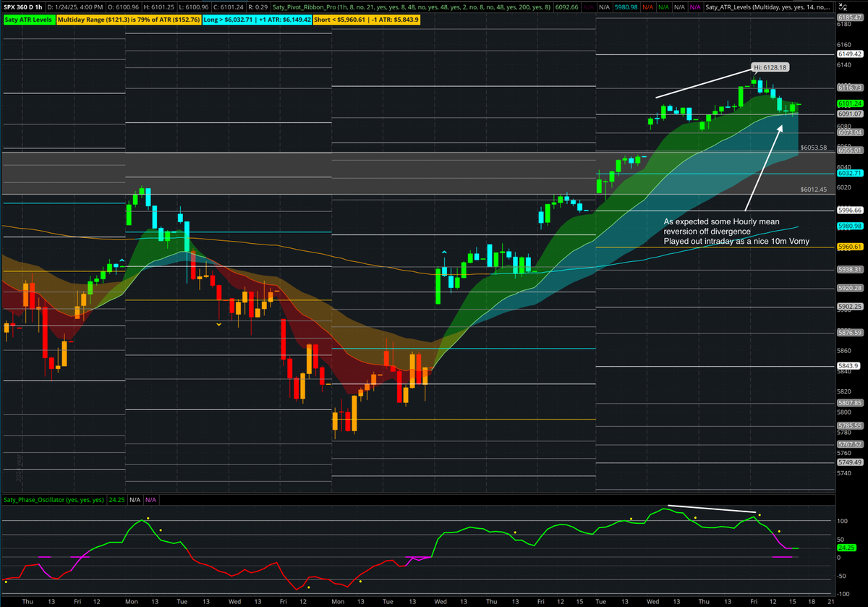Click the 5920.28 price axis bubble
Screen dimensions: 868x607
coord(849,288)
